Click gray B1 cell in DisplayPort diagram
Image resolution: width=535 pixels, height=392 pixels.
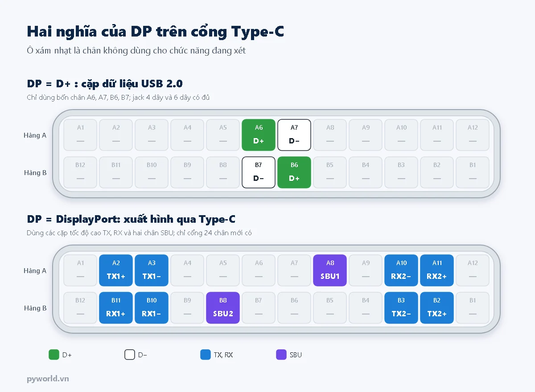[x=473, y=308]
